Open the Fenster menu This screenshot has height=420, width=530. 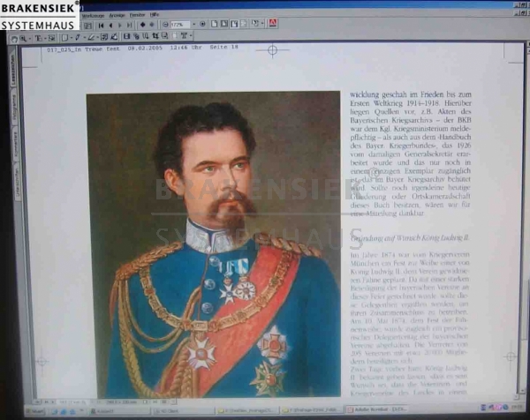point(137,15)
